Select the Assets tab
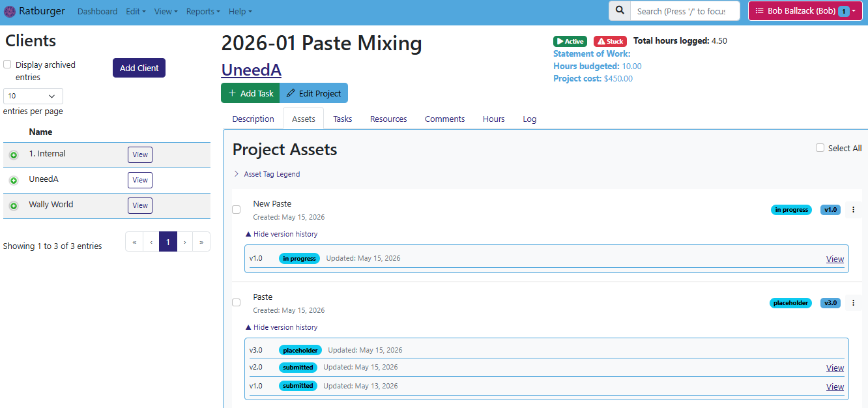The width and height of the screenshot is (868, 408). [x=304, y=119]
